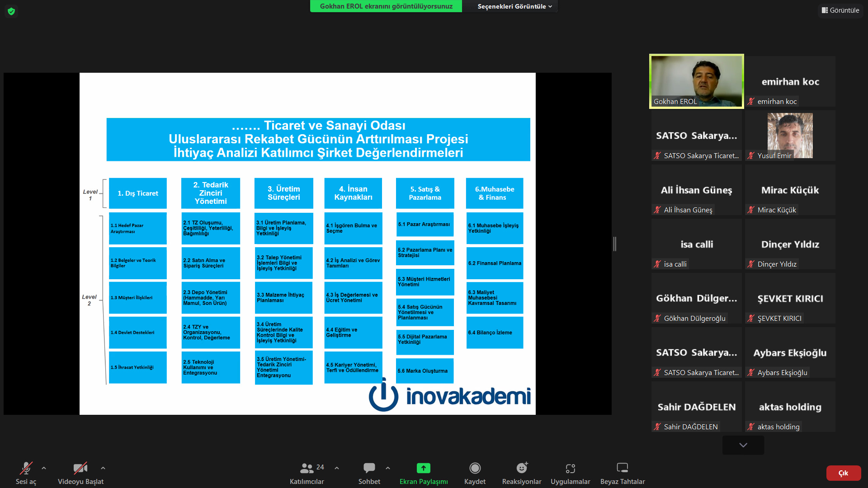
Task: Click the Kaydet record icon
Action: coord(475,468)
